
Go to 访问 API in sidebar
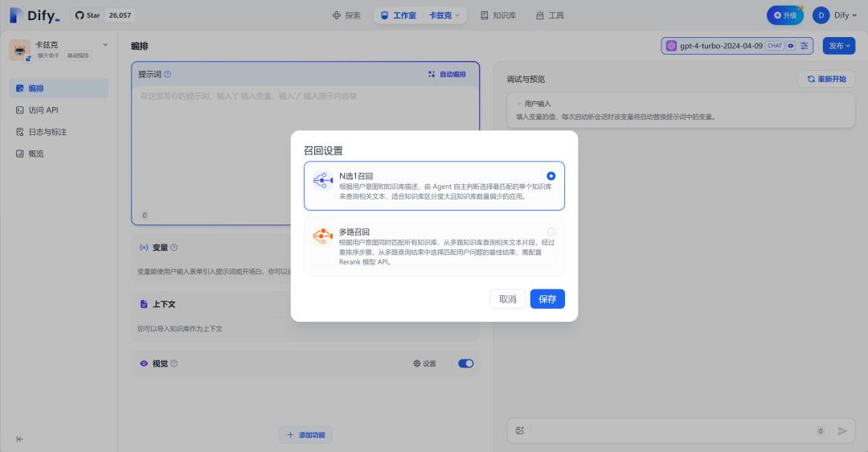pyautogui.click(x=43, y=110)
